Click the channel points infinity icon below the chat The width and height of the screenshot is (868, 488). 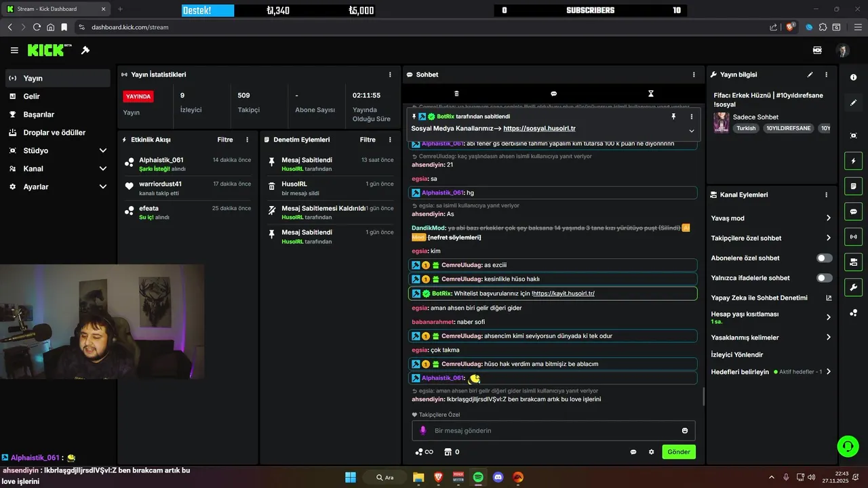pyautogui.click(x=424, y=451)
